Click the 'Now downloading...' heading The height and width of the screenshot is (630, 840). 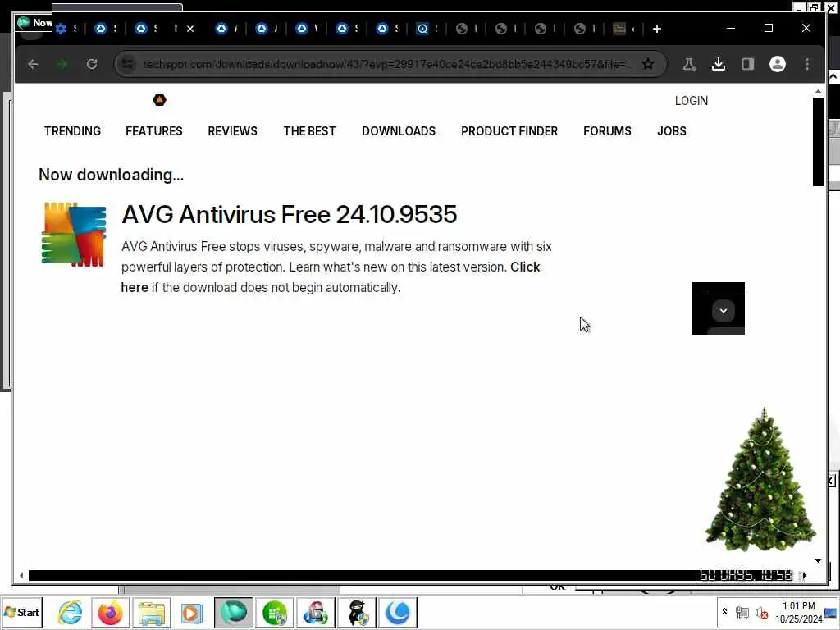click(112, 176)
